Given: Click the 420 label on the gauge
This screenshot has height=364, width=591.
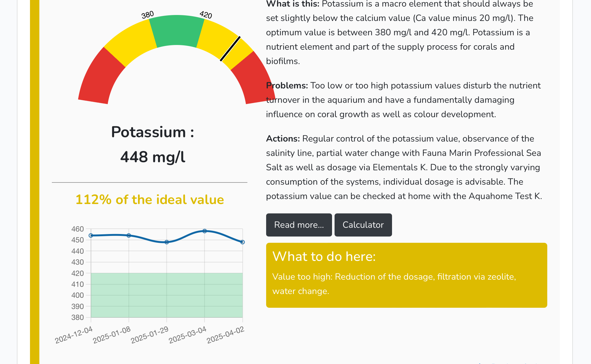Looking at the screenshot, I should pyautogui.click(x=206, y=15).
